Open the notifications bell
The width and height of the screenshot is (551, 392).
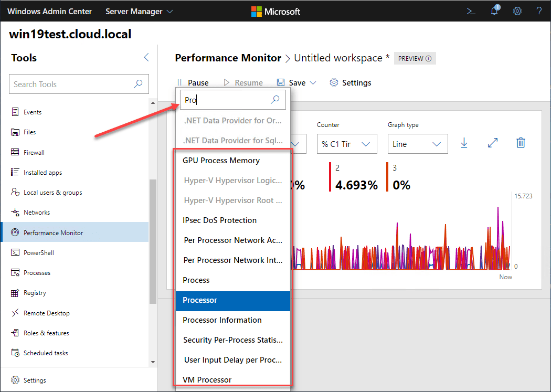pyautogui.click(x=494, y=11)
